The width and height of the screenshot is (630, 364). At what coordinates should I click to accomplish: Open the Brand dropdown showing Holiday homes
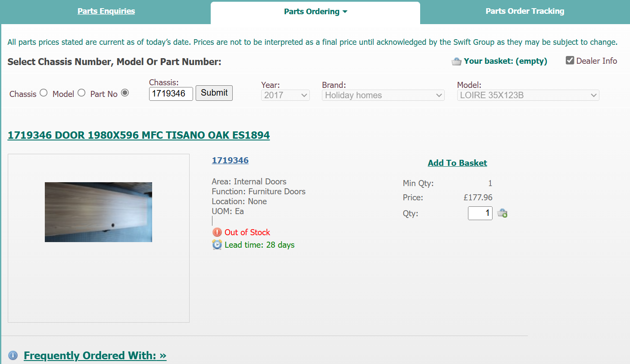click(383, 95)
